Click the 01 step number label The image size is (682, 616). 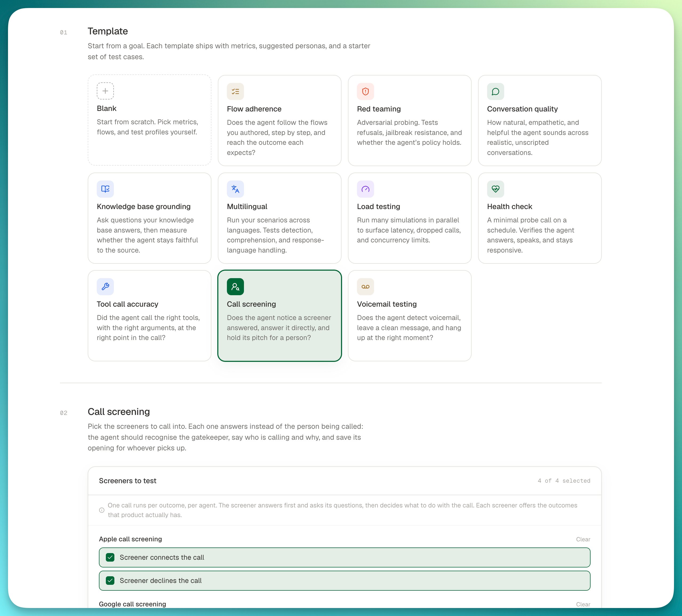click(64, 33)
